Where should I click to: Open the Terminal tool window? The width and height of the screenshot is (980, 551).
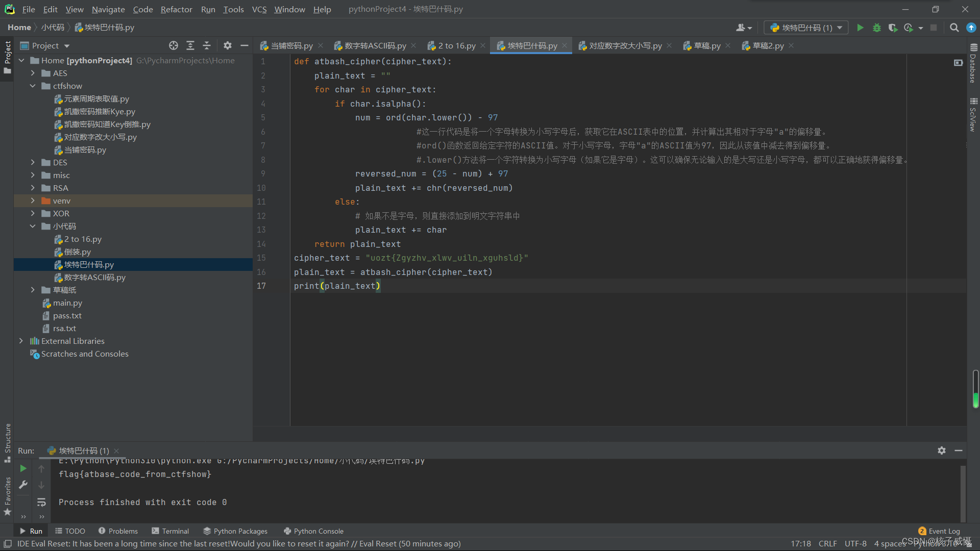170,531
